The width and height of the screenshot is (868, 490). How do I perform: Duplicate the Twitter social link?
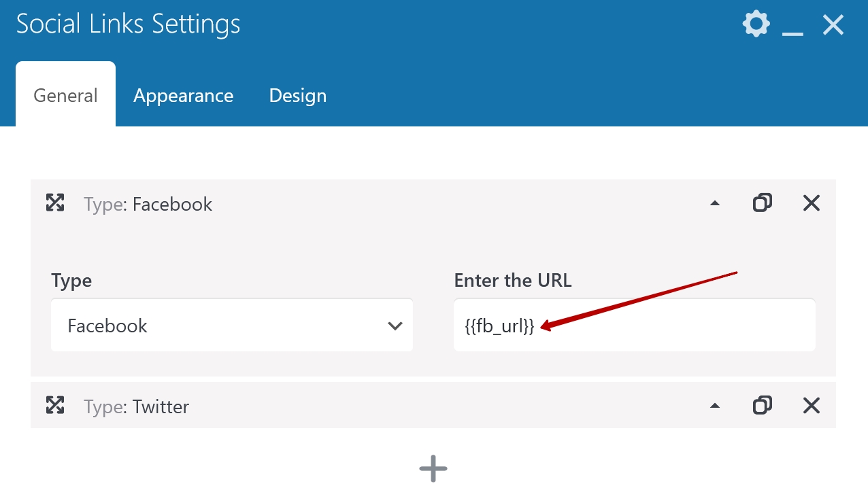[762, 405]
